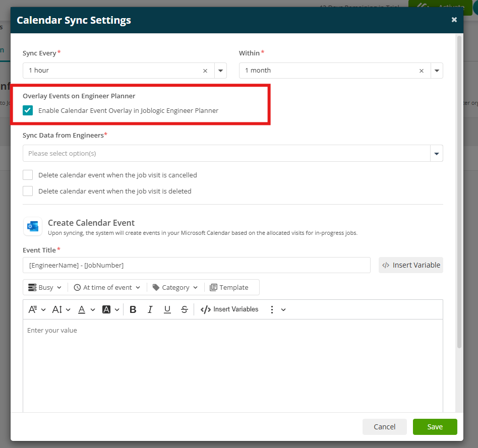478x448 pixels.
Task: Click the filled A background color icon
Action: 106,309
